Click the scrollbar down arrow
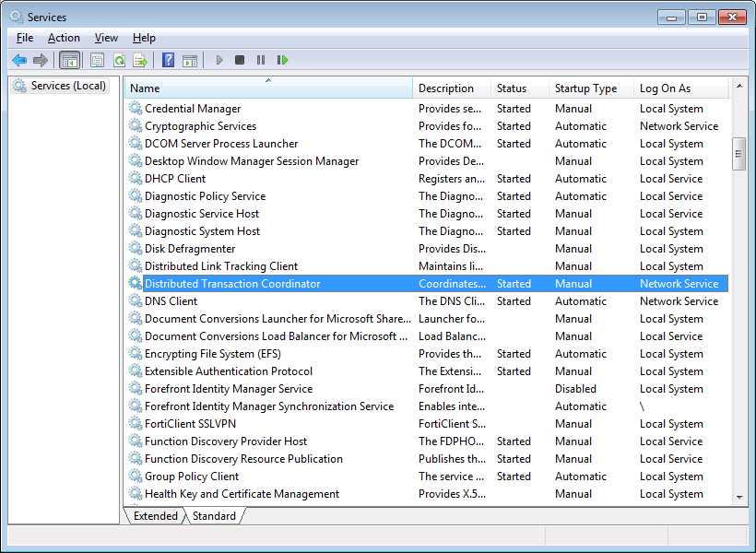 tap(739, 498)
